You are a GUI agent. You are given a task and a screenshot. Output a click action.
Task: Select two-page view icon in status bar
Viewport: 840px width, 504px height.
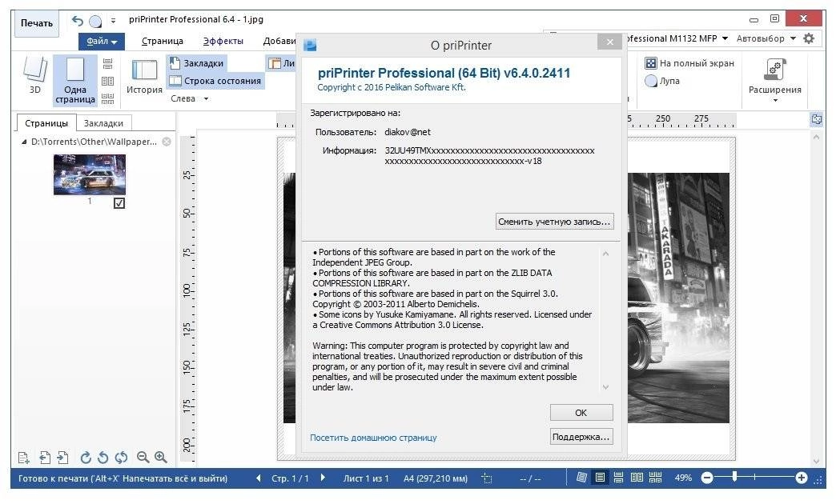point(637,478)
